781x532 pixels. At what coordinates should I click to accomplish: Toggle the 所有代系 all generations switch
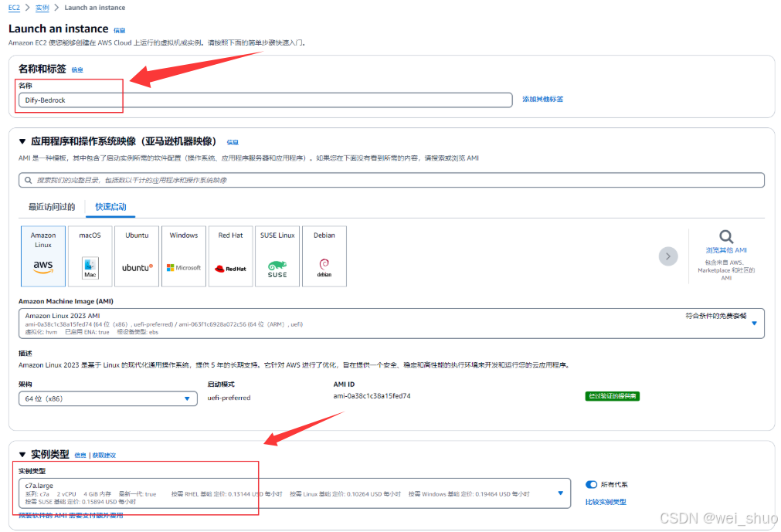coord(592,485)
